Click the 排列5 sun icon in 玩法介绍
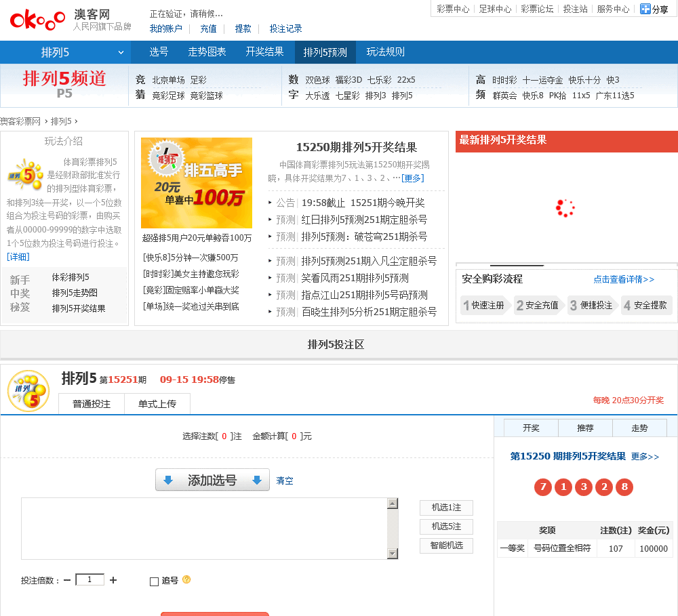The width and height of the screenshot is (678, 616). 26,174
